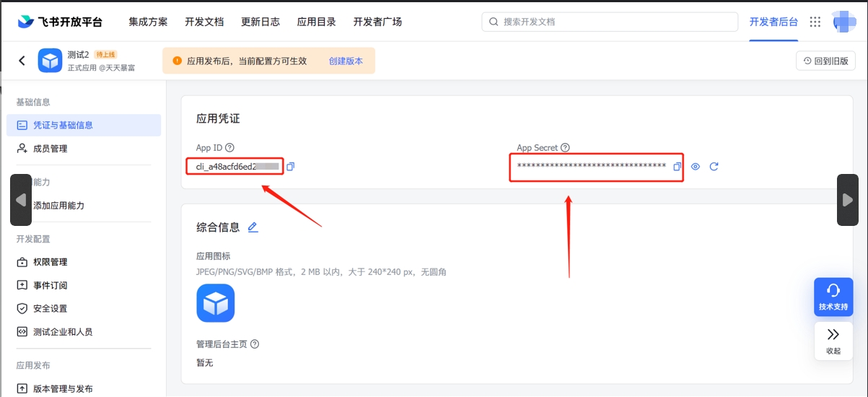Open 技术支持 support widget

coord(833,297)
